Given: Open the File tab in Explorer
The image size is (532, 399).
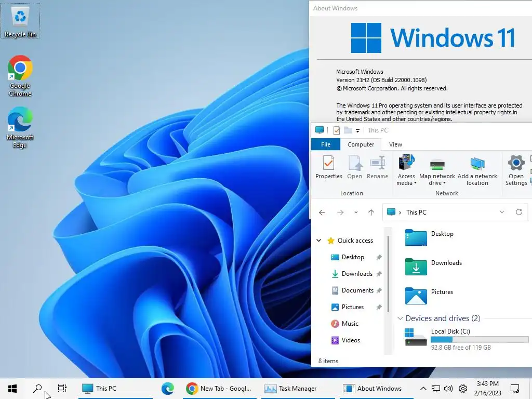Looking at the screenshot, I should pyautogui.click(x=326, y=144).
